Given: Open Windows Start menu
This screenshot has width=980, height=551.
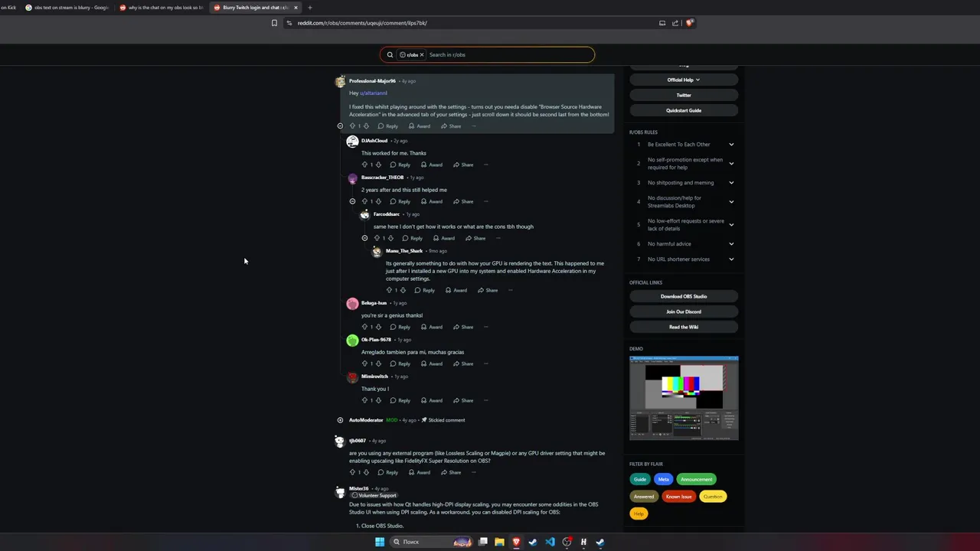Looking at the screenshot, I should pyautogui.click(x=379, y=542).
